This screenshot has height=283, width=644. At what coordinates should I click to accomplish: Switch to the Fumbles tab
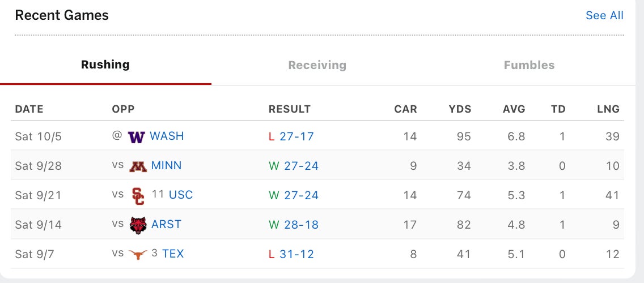pos(529,65)
